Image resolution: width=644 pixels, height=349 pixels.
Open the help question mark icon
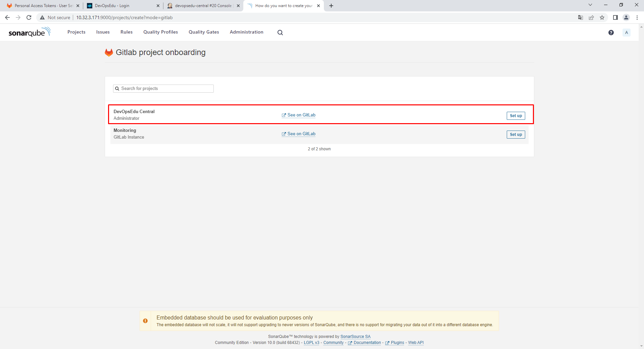611,33
